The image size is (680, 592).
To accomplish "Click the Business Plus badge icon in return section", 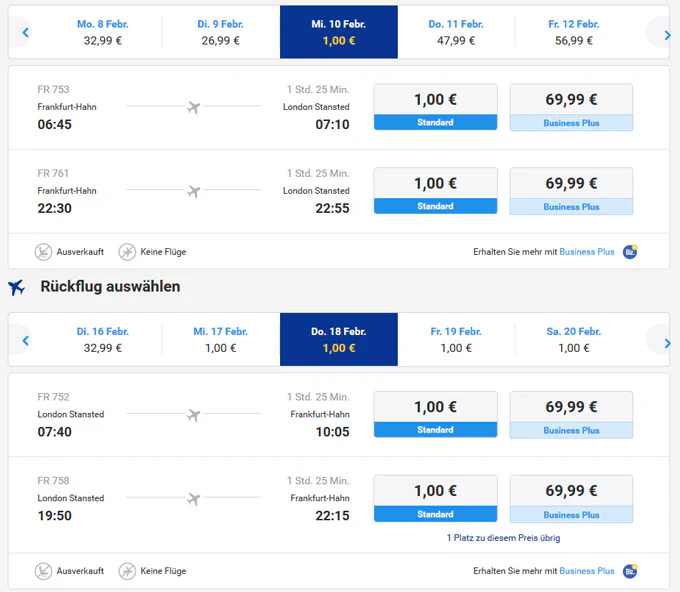I will pos(630,571).
